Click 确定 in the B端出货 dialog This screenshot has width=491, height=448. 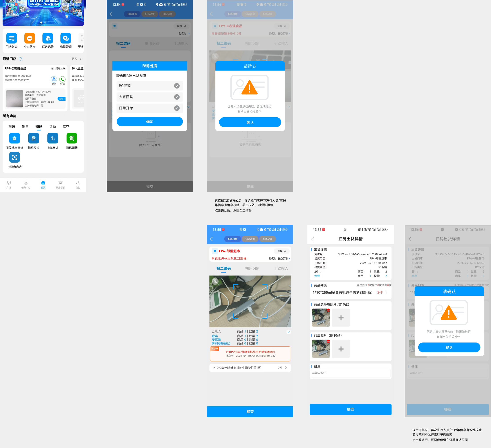click(150, 122)
